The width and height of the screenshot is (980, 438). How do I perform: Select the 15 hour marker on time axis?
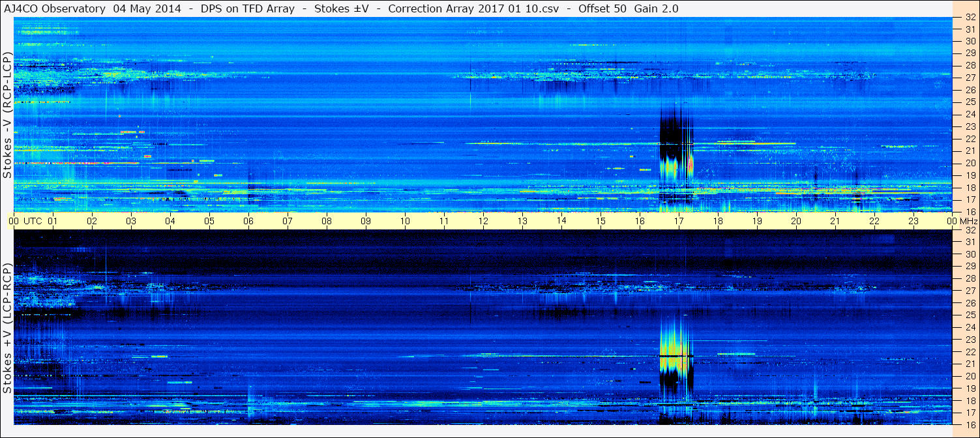601,221
